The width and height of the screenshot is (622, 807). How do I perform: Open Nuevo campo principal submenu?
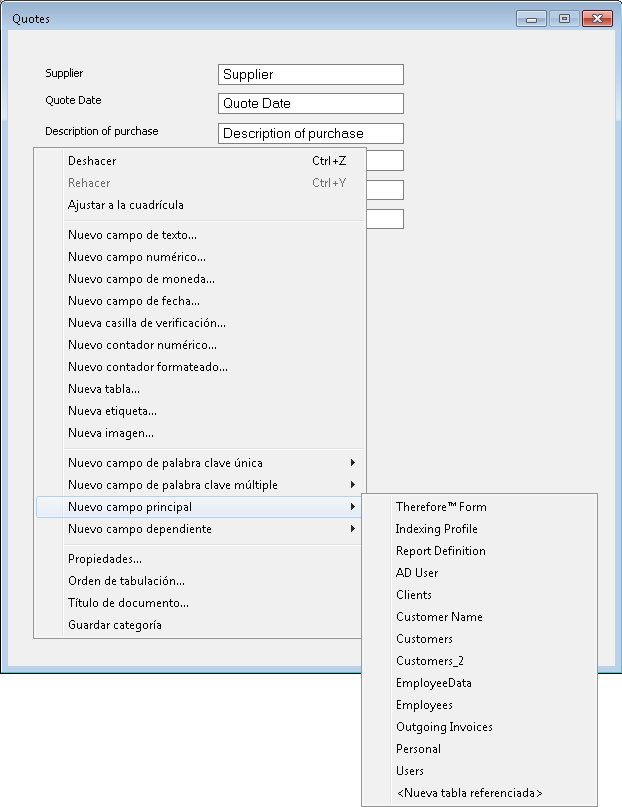pos(201,507)
